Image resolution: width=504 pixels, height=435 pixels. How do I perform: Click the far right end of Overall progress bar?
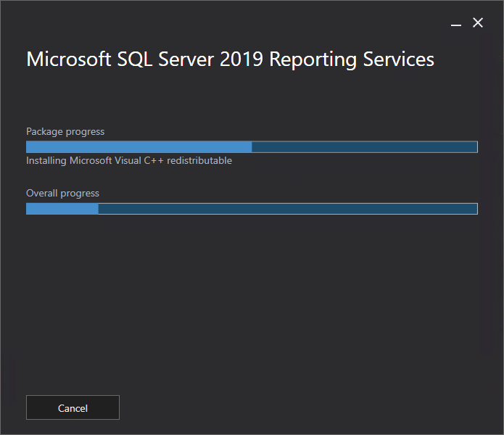pos(474,209)
